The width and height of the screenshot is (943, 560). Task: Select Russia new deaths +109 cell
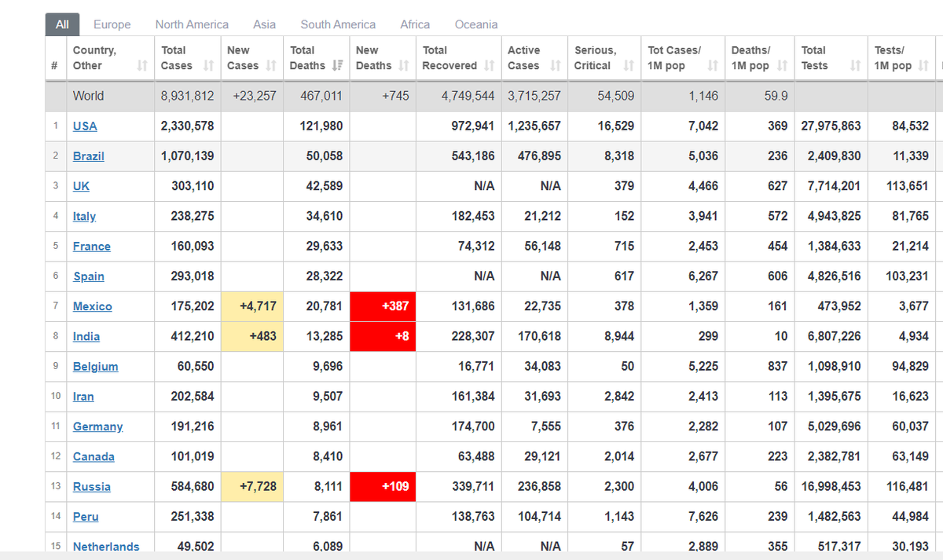[x=383, y=486]
